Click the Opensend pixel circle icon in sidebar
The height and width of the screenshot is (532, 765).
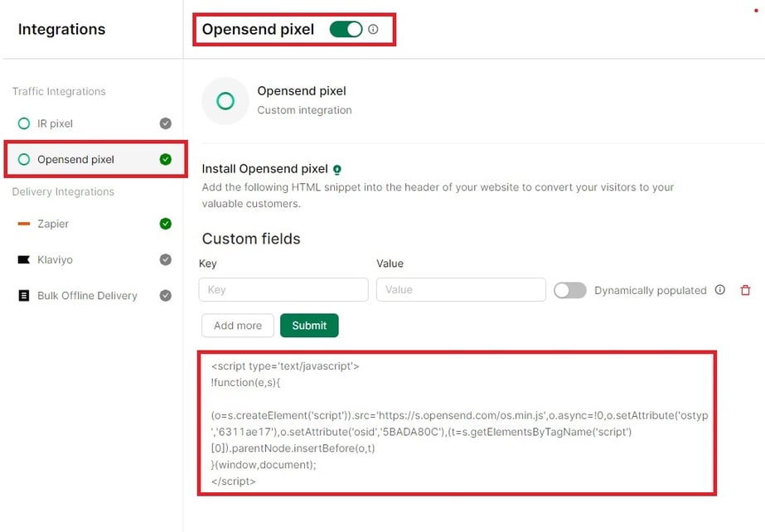tap(24, 159)
